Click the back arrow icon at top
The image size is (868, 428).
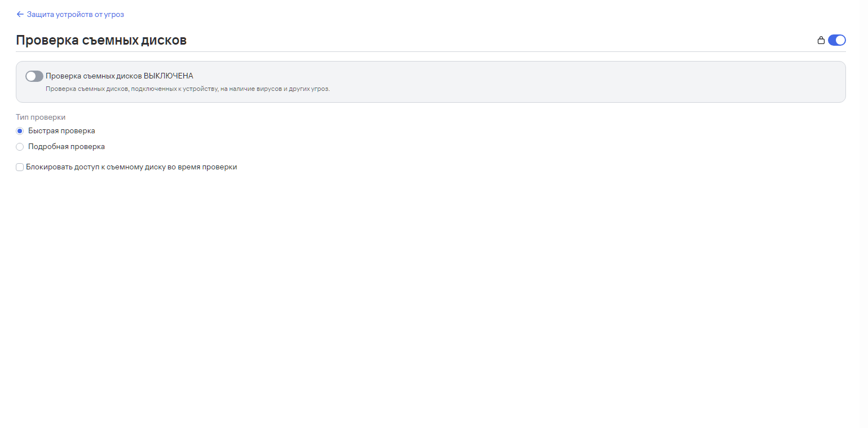click(x=20, y=14)
